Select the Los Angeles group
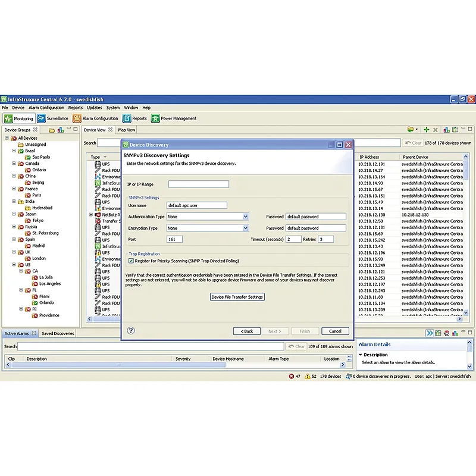476x476 pixels. click(x=50, y=284)
